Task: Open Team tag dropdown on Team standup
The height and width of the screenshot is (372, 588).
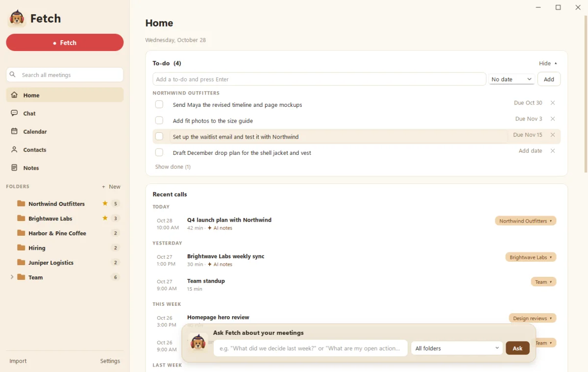Action: coord(543,282)
